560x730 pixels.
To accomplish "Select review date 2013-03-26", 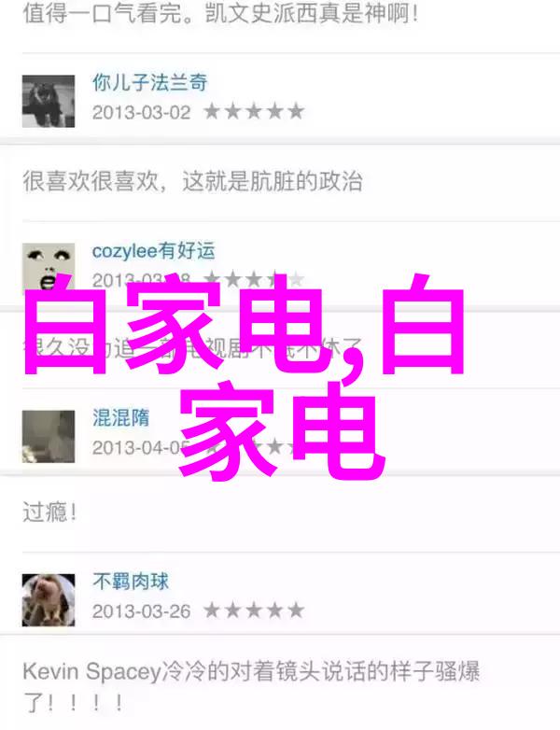I will click(x=142, y=611).
